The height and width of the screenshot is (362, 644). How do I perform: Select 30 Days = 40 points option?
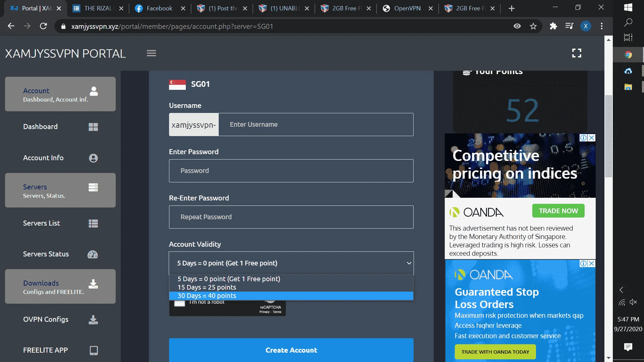pyautogui.click(x=291, y=296)
